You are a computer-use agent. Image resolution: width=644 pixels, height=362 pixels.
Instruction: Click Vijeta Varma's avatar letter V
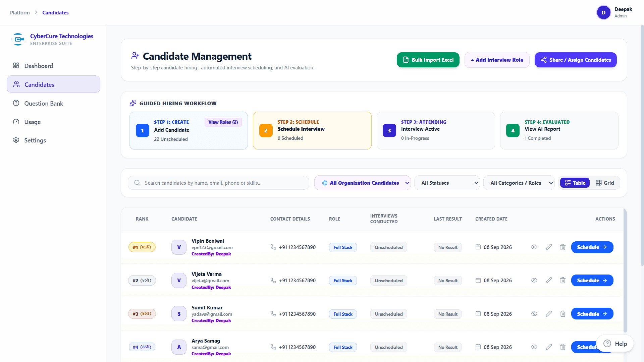[179, 280]
